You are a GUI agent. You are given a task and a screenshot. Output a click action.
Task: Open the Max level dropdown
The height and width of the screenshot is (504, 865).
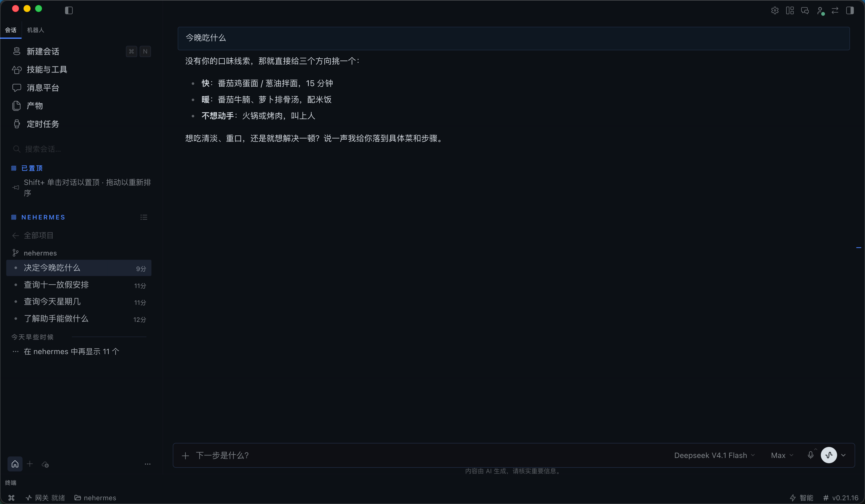782,456
